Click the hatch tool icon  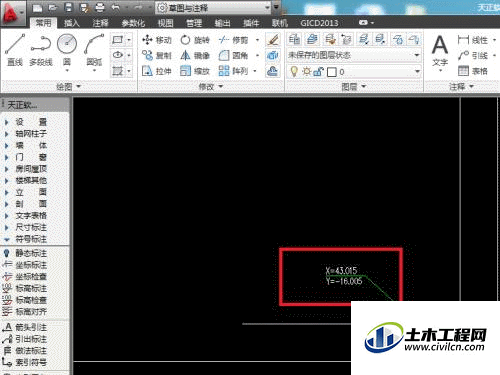point(118,71)
